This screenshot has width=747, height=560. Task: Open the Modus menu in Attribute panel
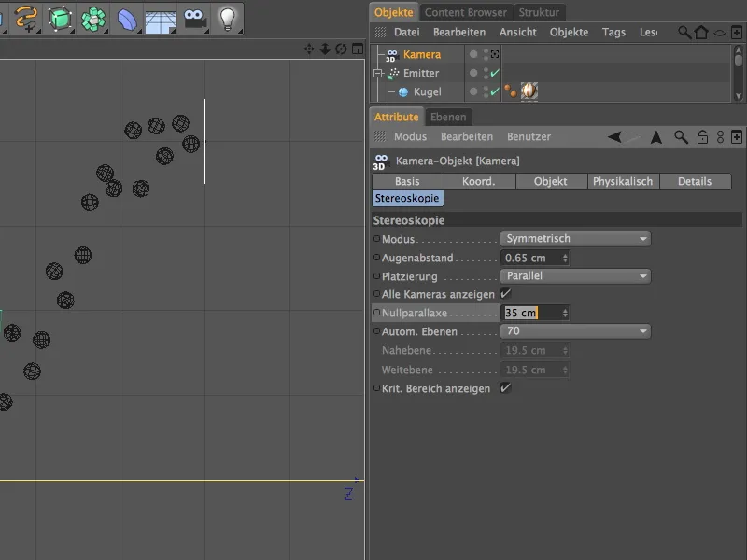(x=410, y=136)
